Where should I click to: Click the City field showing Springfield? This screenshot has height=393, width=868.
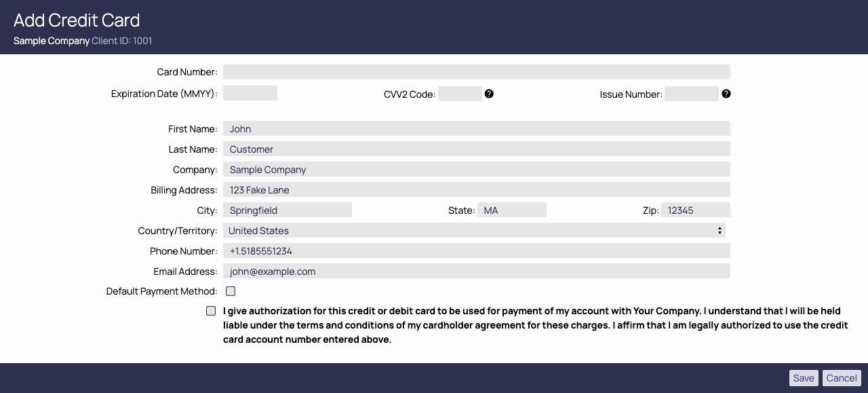point(288,210)
